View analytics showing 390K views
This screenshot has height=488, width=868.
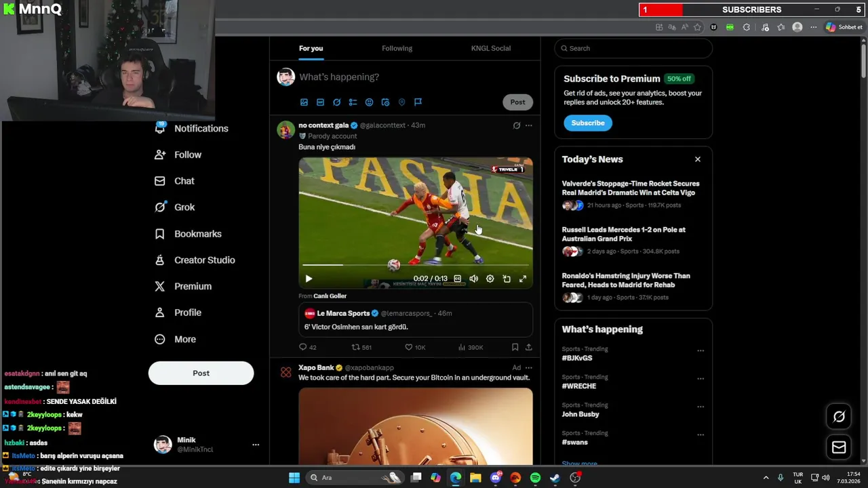pos(471,347)
